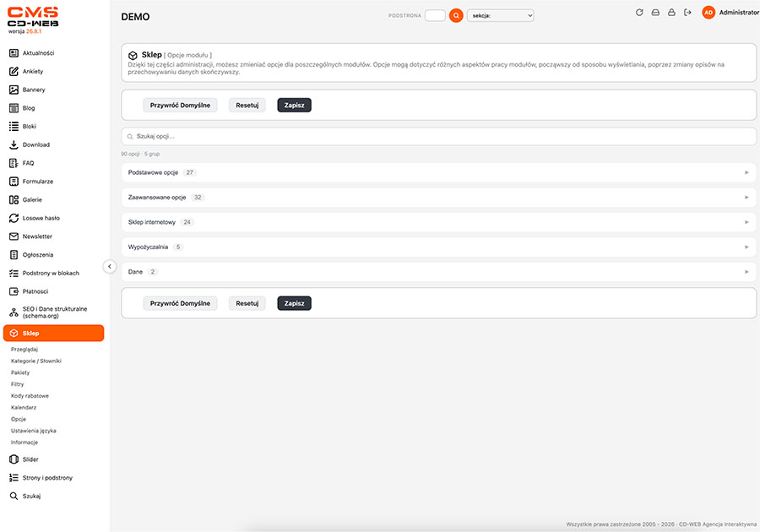Open Download module via its arrow icon
Viewport: 760px width, 532px height.
tap(14, 144)
